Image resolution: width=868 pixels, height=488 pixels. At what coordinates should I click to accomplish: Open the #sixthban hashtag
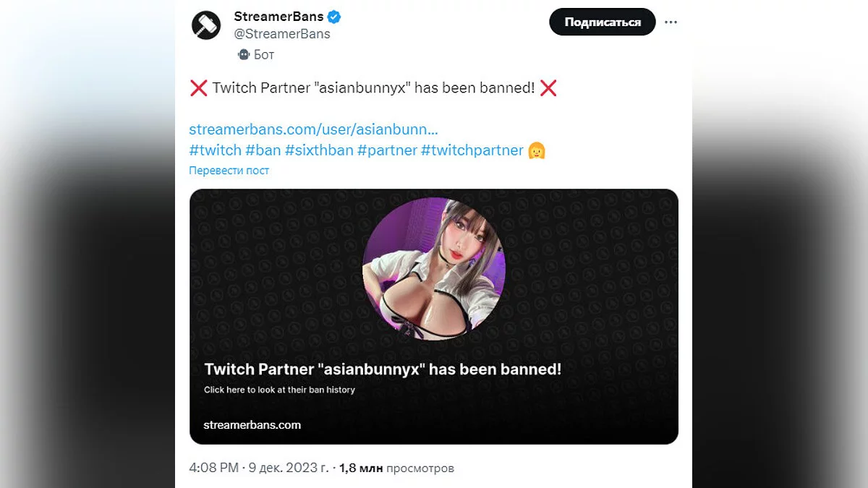click(319, 150)
